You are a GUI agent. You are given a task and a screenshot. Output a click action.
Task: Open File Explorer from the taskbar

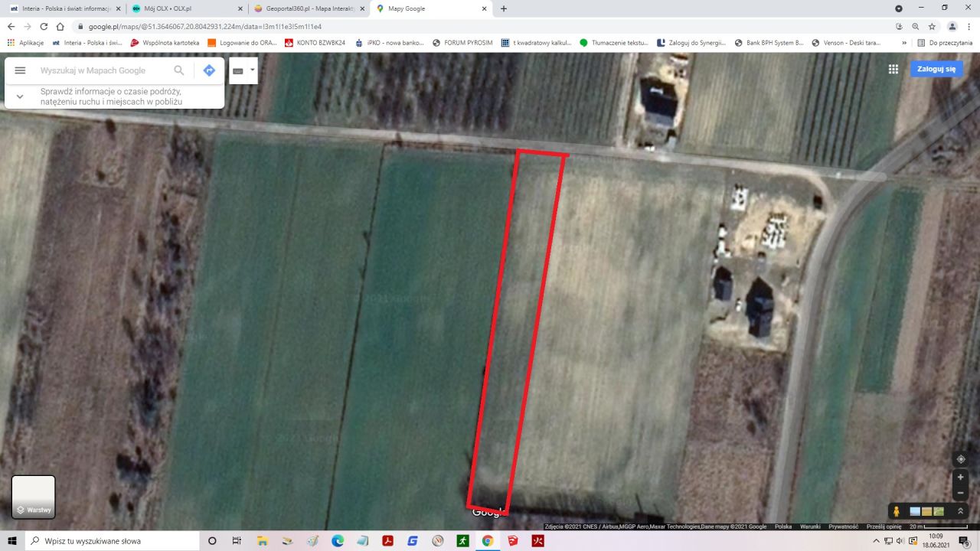(x=262, y=541)
